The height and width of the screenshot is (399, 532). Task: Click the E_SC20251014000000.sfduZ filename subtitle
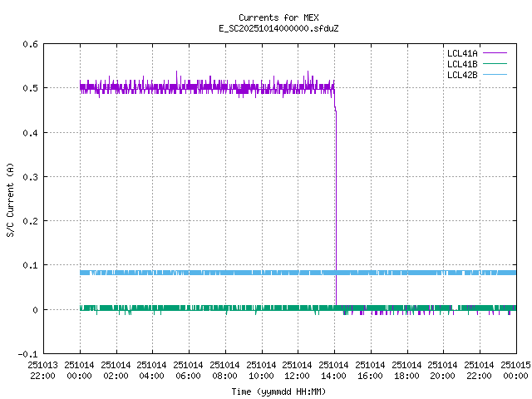278,28
